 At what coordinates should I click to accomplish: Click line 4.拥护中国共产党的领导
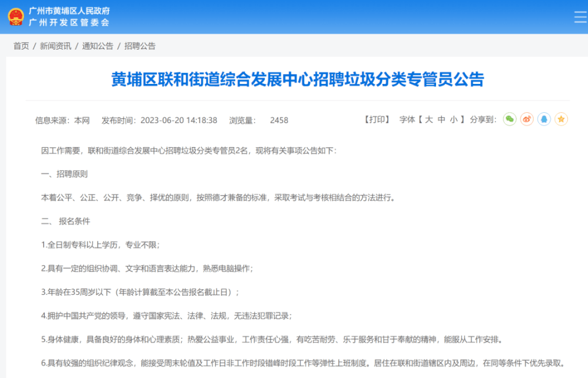[x=166, y=316]
